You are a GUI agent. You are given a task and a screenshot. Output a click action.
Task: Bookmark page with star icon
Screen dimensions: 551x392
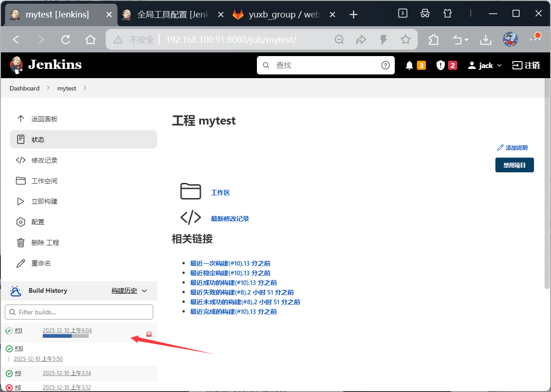click(405, 40)
